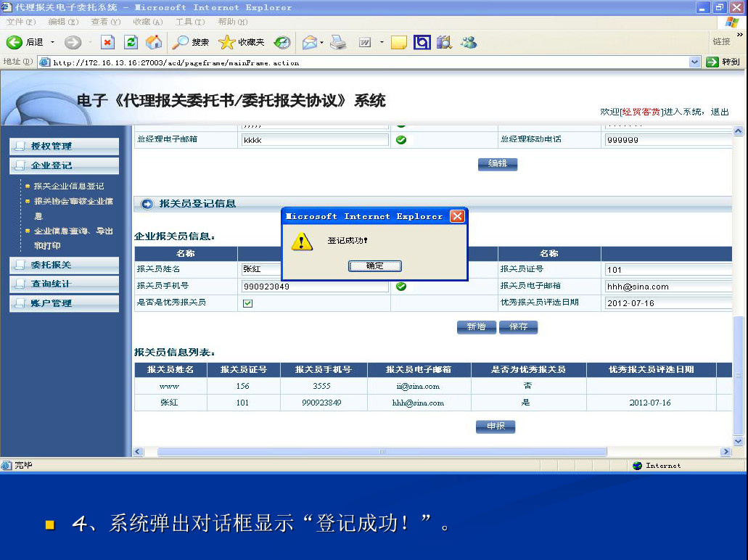The height and width of the screenshot is (560, 748).
Task: Click the blue square toolbar icon
Action: pyautogui.click(x=422, y=43)
